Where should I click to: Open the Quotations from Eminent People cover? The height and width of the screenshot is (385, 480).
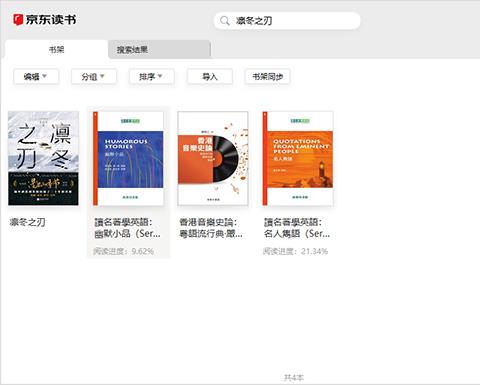click(x=298, y=158)
